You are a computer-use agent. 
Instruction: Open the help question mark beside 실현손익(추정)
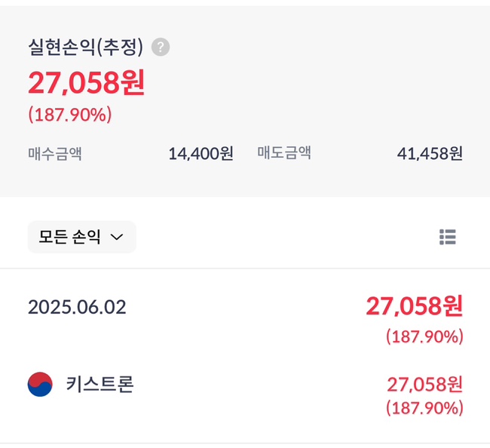tap(161, 47)
